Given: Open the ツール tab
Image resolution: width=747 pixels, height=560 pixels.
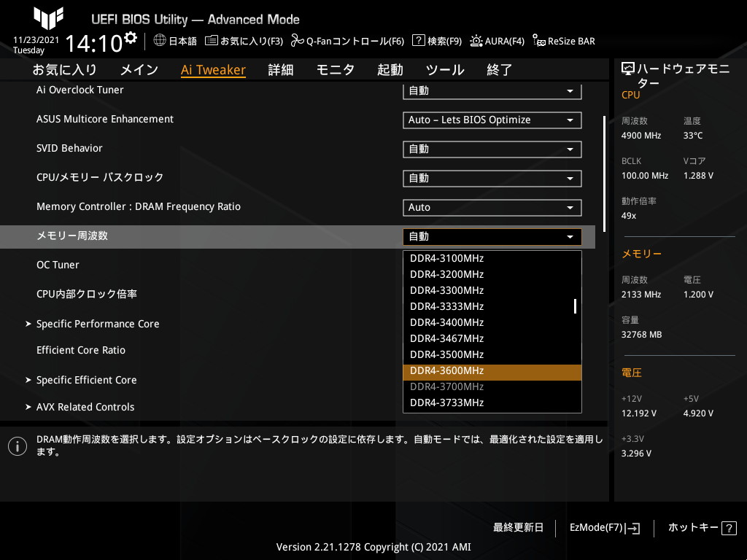Looking at the screenshot, I should pyautogui.click(x=445, y=69).
